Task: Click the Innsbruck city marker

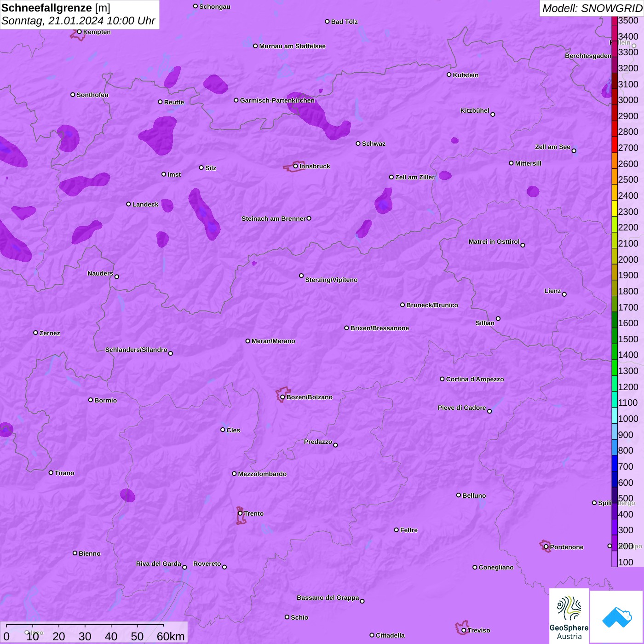Action: [x=296, y=166]
